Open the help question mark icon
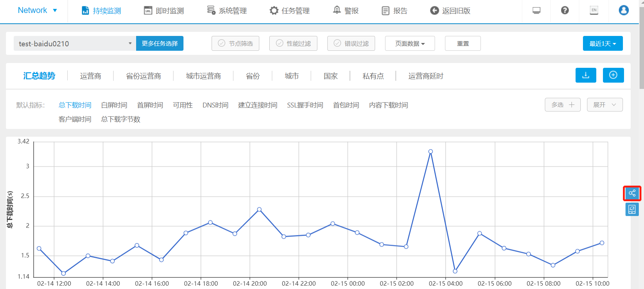 [x=564, y=10]
